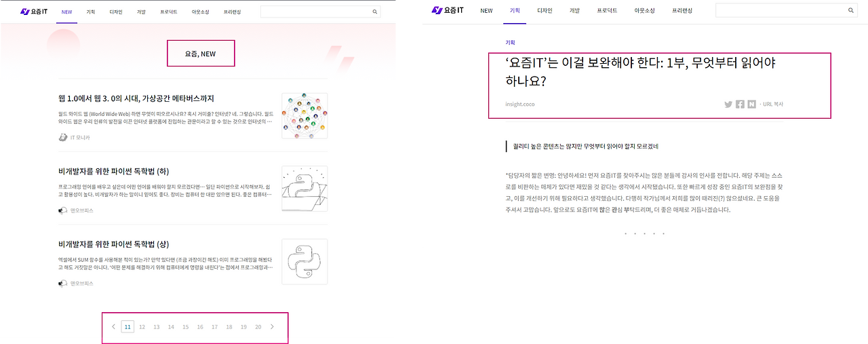The height and width of the screenshot is (344, 868).
Task: Click the IT 모니카 author avatar icon
Action: click(63, 137)
